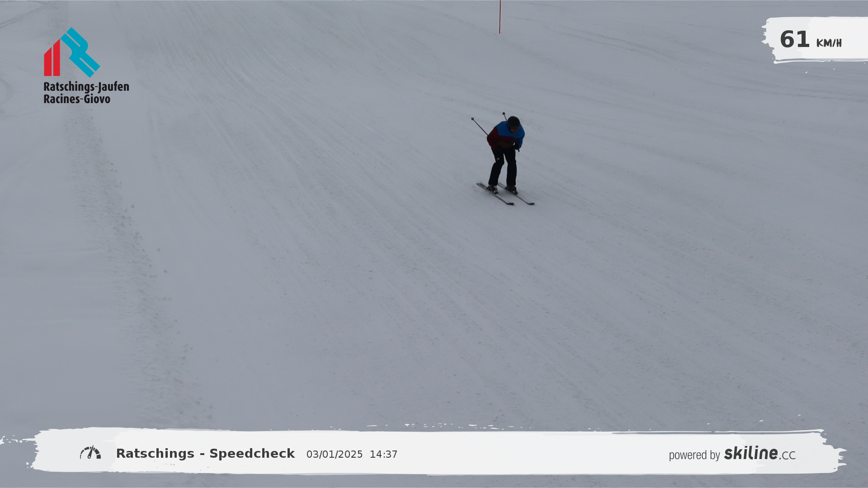Click the 61 speed reading
The height and width of the screenshot is (488, 868).
click(x=794, y=40)
